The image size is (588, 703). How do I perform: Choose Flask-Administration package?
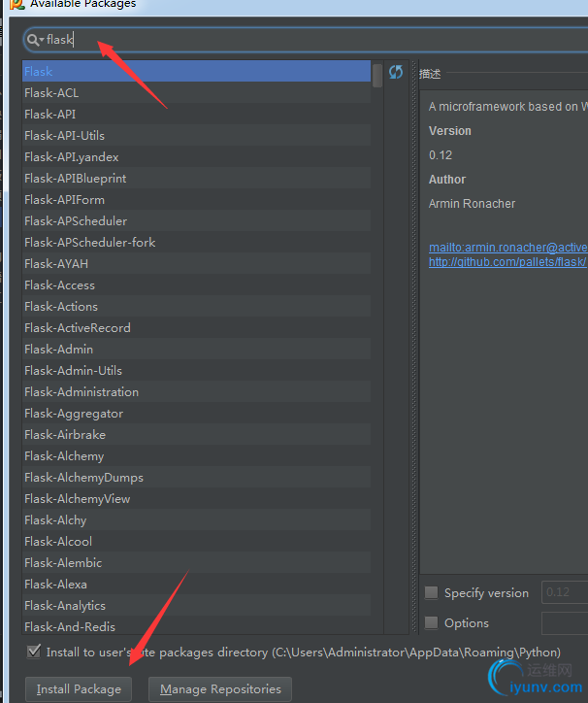196,392
